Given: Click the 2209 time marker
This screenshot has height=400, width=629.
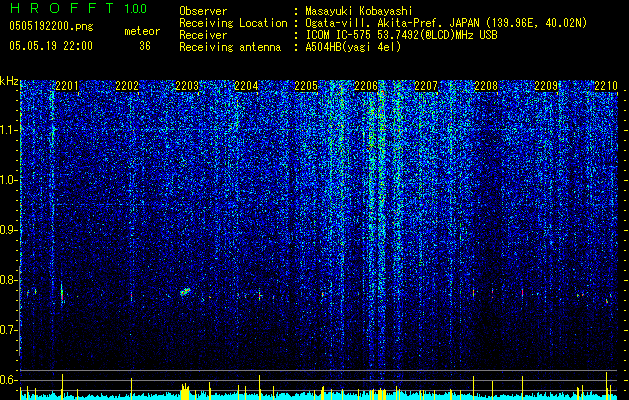Looking at the screenshot, I should (546, 86).
